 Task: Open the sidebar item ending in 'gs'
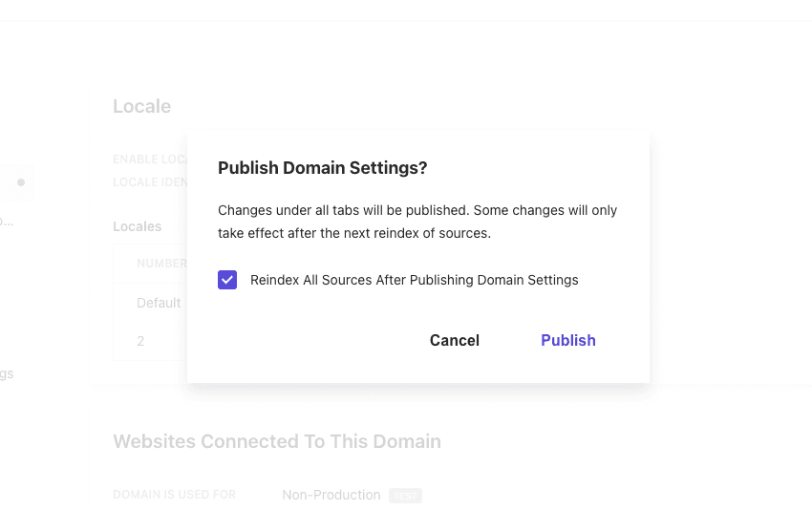click(x=7, y=373)
